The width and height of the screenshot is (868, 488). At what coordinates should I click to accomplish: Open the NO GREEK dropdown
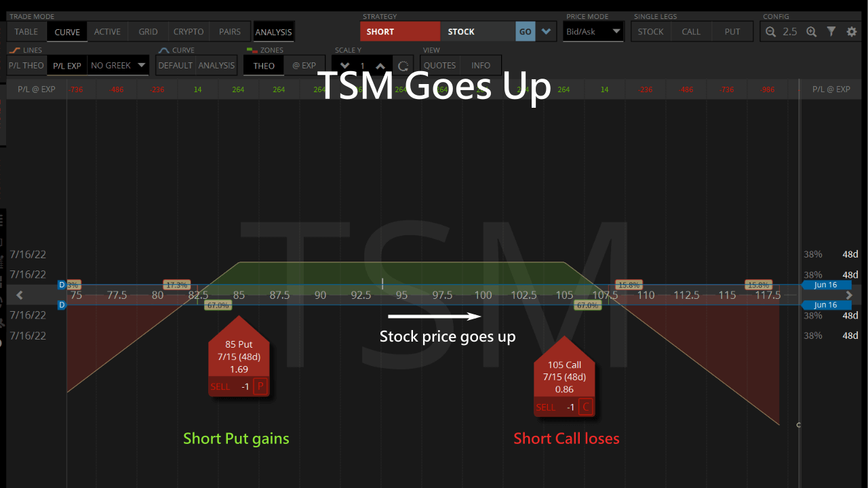119,66
